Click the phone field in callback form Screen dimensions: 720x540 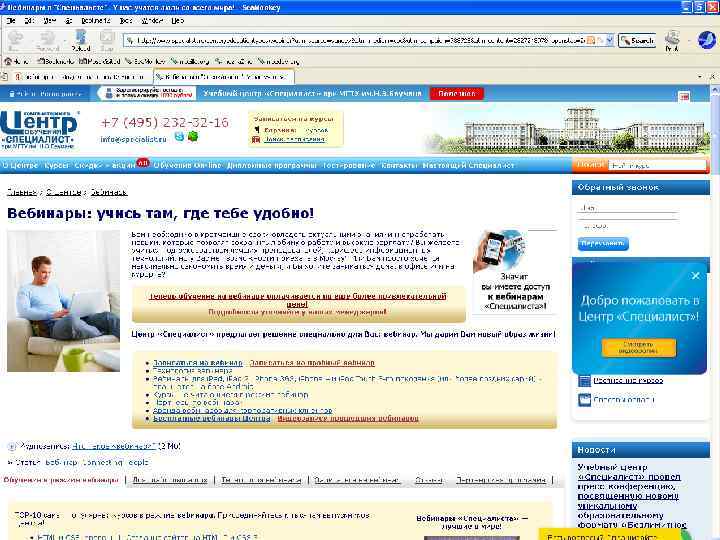coord(628,226)
